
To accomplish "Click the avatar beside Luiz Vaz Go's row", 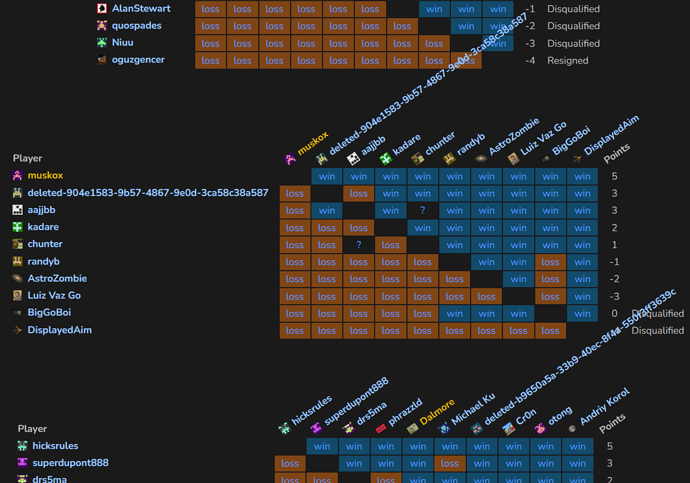I will point(18,296).
